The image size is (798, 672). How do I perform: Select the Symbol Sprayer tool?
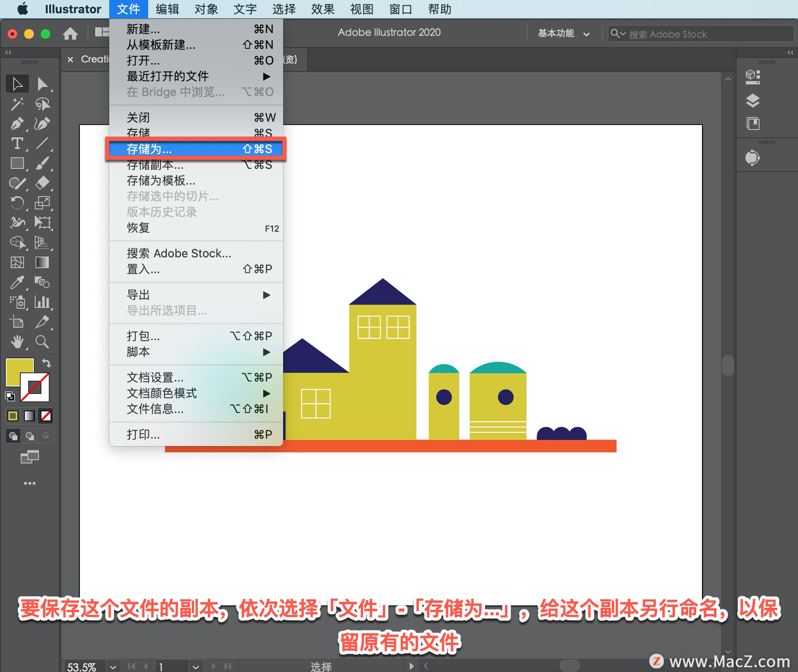(x=17, y=302)
